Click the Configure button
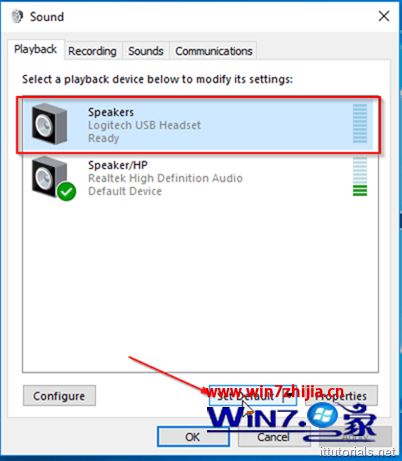Screen dimensions: 402x461 tap(59, 396)
